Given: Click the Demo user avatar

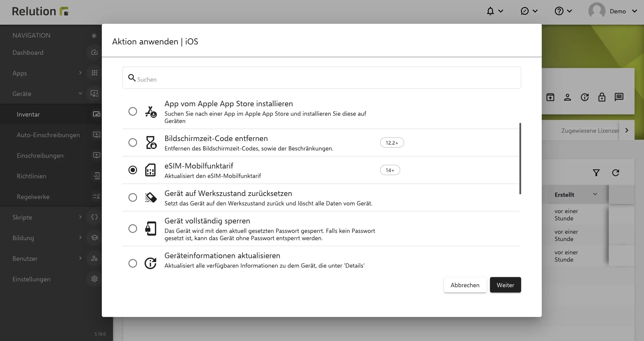Looking at the screenshot, I should (x=597, y=11).
